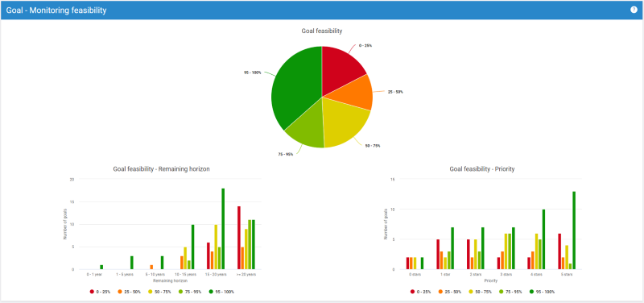Click the 50 - 75% pie label
644x303 pixels.
(x=373, y=146)
